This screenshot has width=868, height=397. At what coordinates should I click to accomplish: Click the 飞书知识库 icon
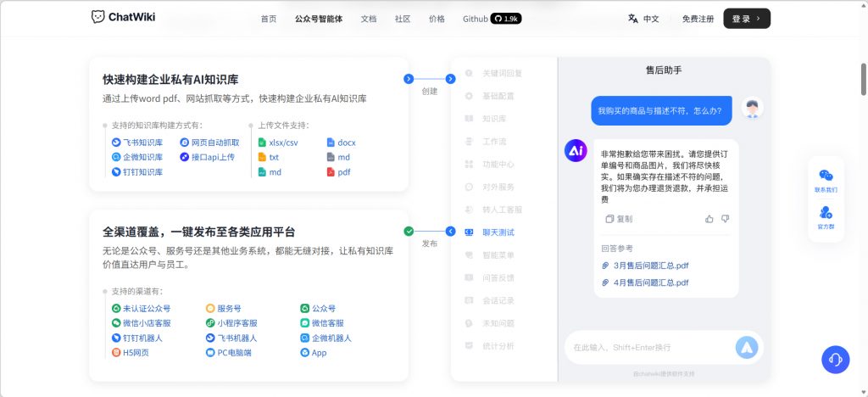116,143
